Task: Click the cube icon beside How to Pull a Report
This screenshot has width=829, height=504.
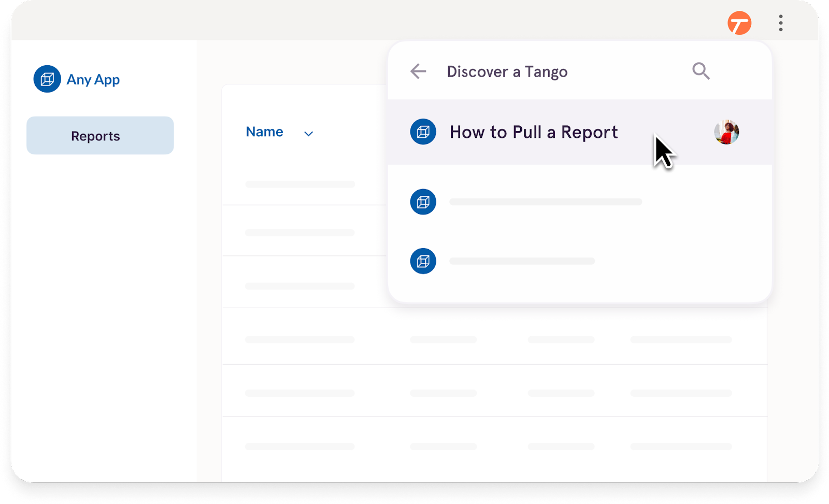Action: [x=423, y=132]
